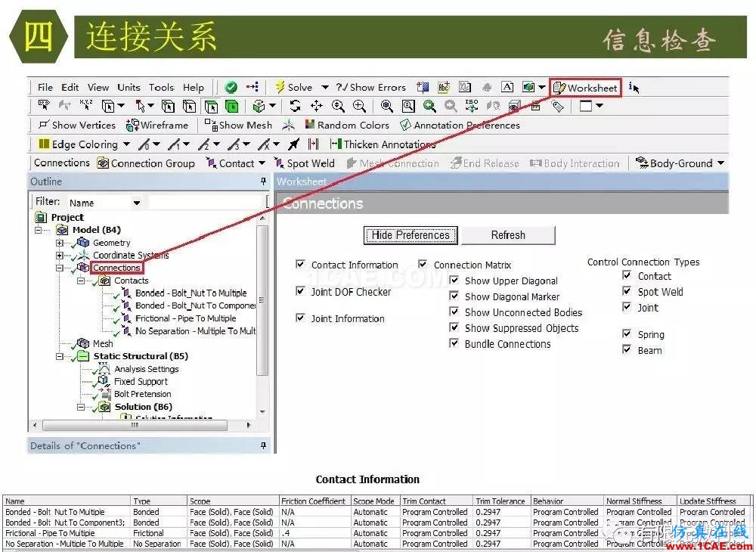The width and height of the screenshot is (756, 552).
Task: Select the Pan tool icon
Action: 316,106
